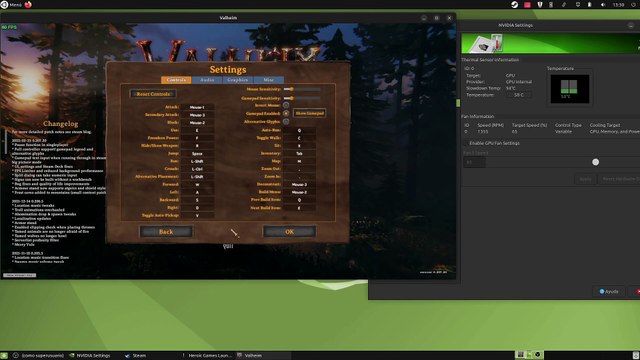The image size is (640, 360).
Task: Click the Ayuda button in NVIDIA Settings
Action: coord(609,291)
